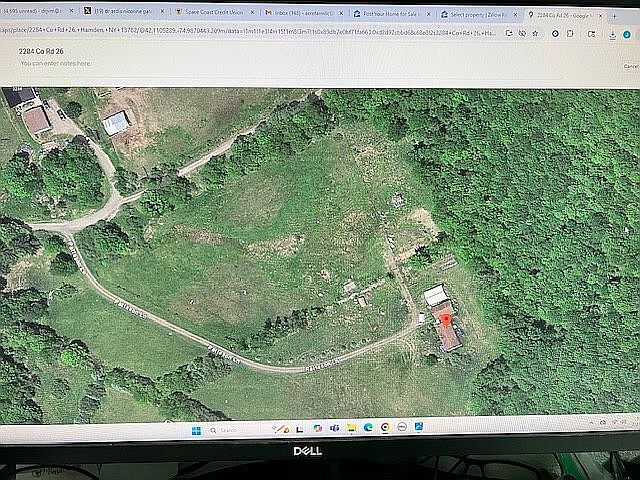Open Google Chrome from the taskbar

point(385,428)
